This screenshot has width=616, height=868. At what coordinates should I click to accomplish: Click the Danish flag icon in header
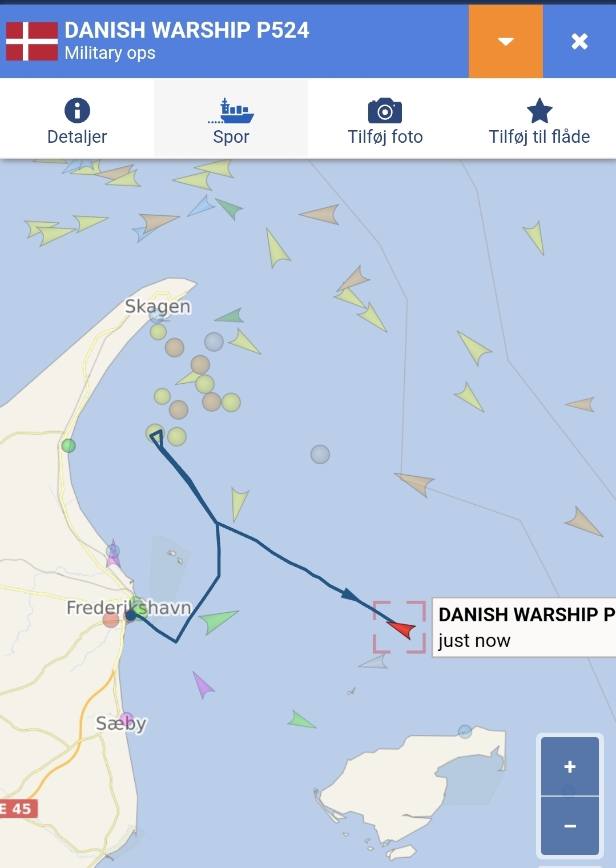(32, 41)
